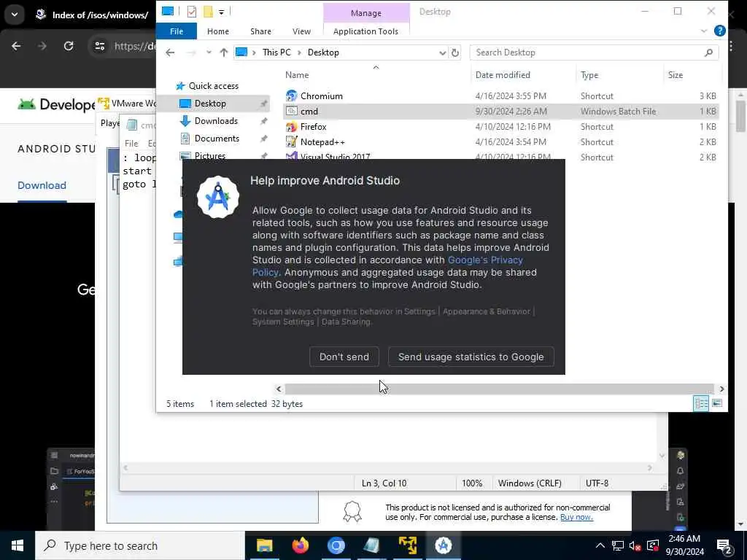Open Documents in navigation pane

(x=217, y=139)
